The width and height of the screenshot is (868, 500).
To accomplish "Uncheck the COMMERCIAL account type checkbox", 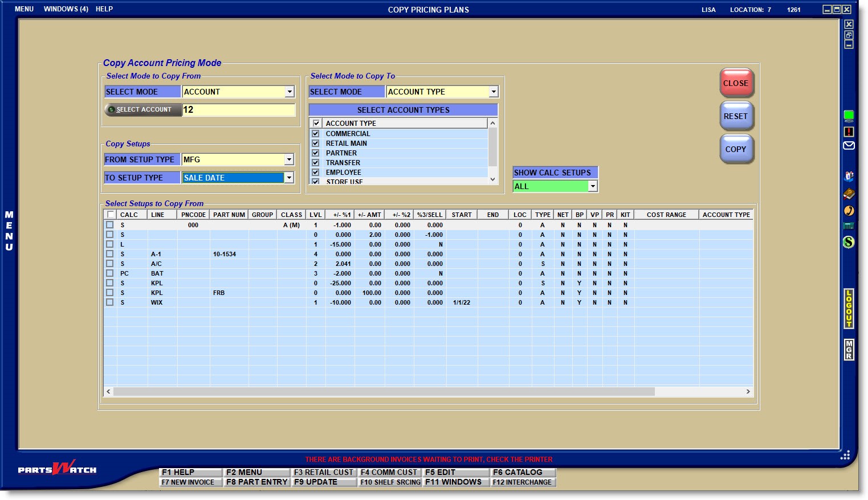I will pos(315,134).
